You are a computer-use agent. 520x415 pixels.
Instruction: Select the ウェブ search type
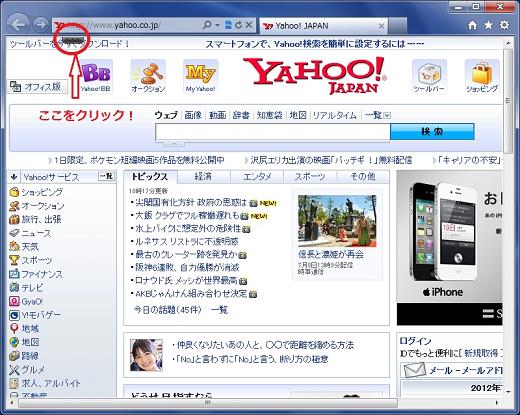[x=166, y=115]
